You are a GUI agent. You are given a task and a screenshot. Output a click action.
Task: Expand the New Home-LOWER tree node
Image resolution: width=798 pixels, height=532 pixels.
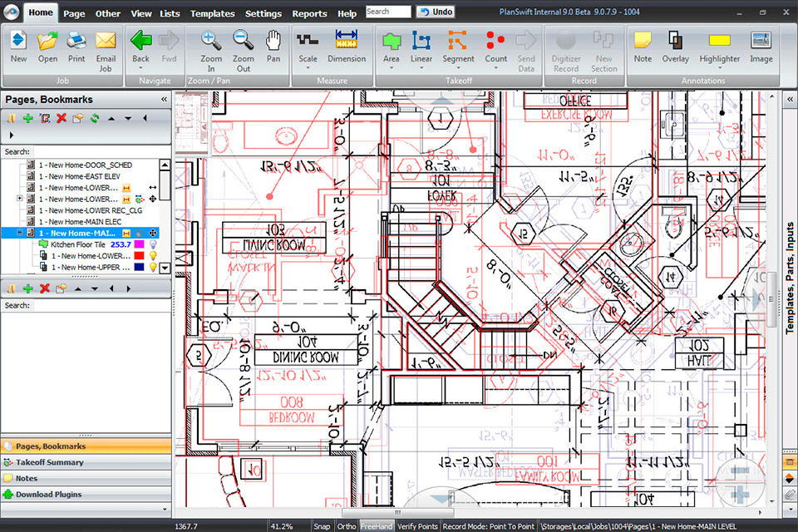[20, 198]
